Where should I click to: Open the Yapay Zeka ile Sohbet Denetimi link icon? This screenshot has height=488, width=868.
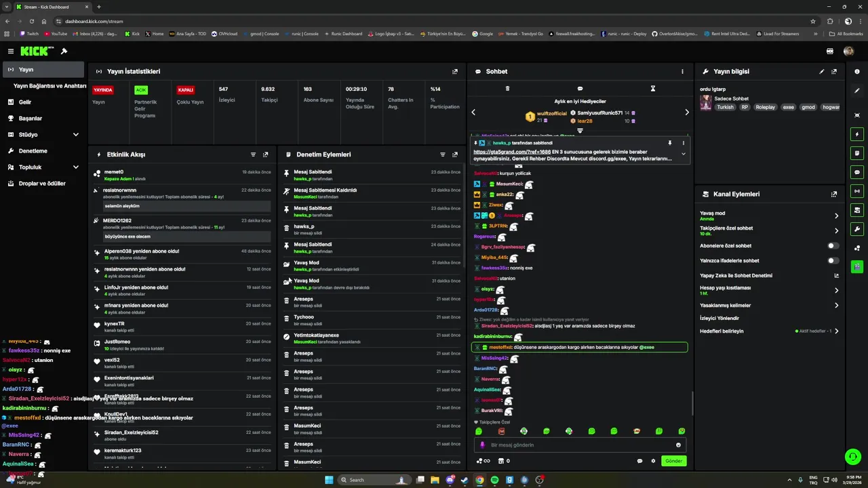836,276
